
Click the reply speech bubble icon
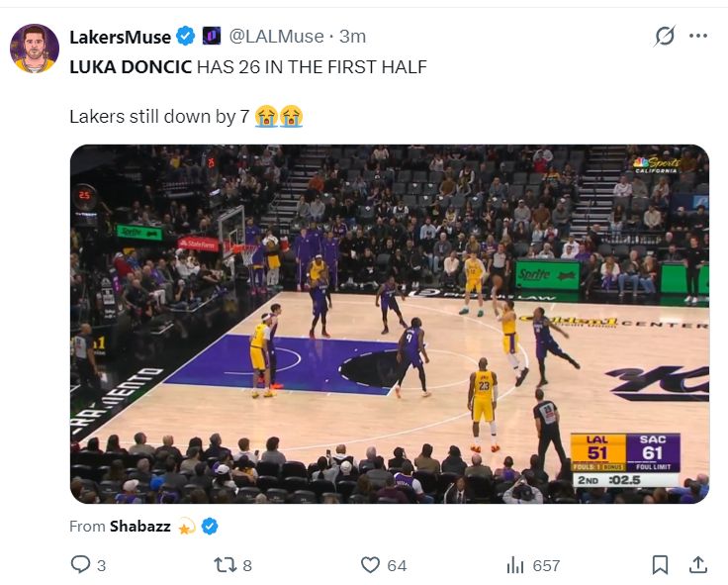click(x=80, y=565)
